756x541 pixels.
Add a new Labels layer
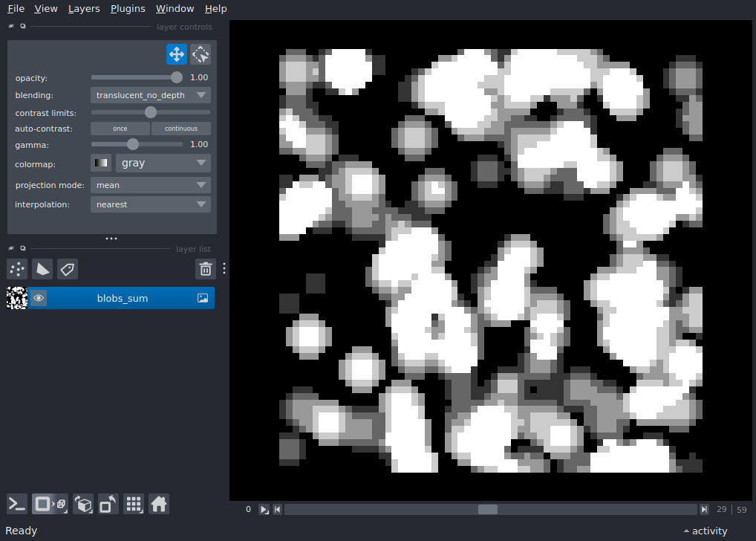(x=67, y=269)
